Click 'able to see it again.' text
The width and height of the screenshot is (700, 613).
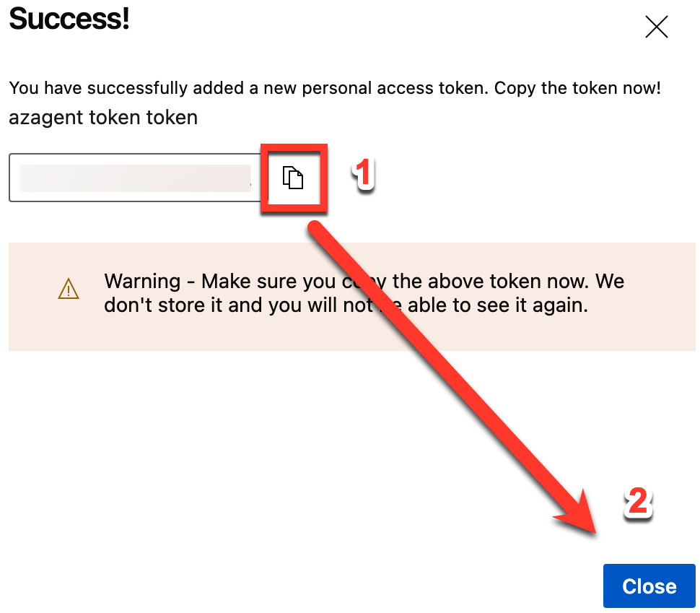pos(498,305)
